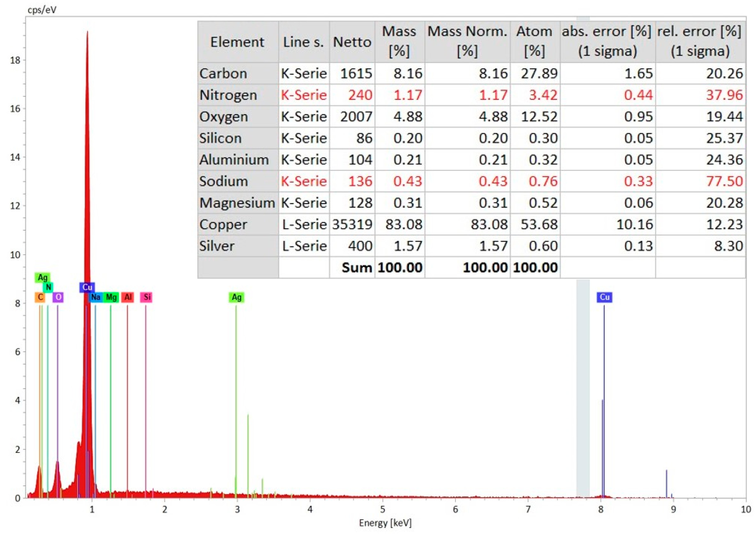Click the red Al element label
The height and width of the screenshot is (534, 756).
point(127,297)
